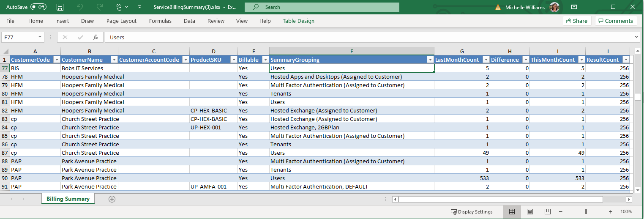Select Normal view mode button

(x=512, y=211)
